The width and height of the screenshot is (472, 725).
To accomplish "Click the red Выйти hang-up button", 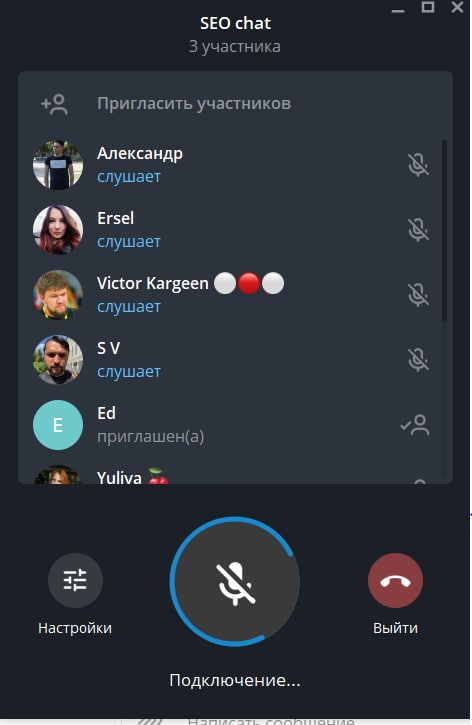I will 395,580.
